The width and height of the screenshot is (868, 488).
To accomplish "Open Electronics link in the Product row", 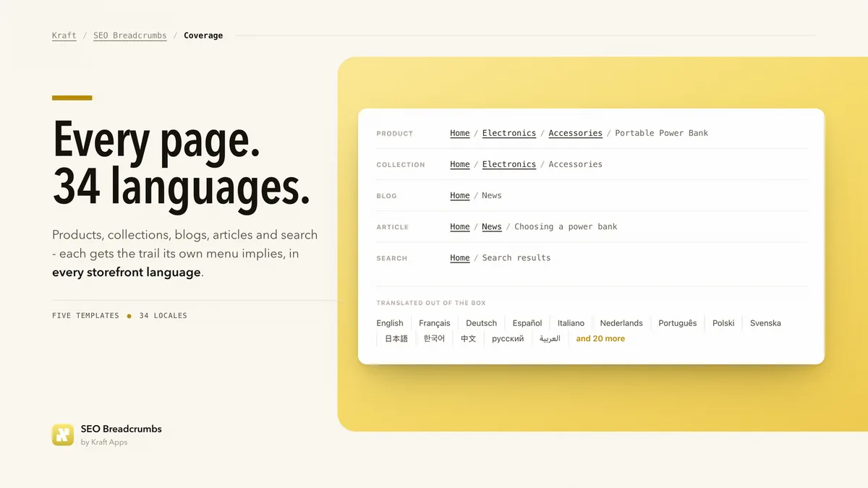I will click(x=509, y=133).
